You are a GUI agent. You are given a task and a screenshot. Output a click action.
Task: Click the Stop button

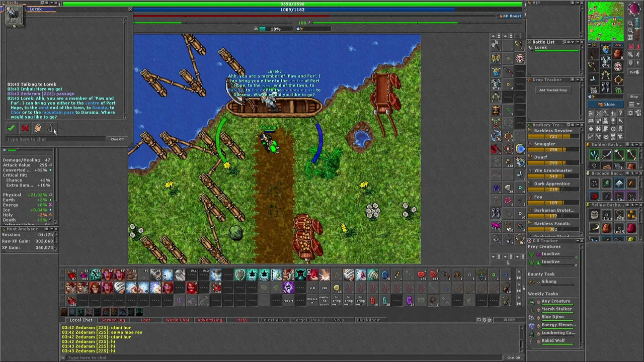click(634, 97)
